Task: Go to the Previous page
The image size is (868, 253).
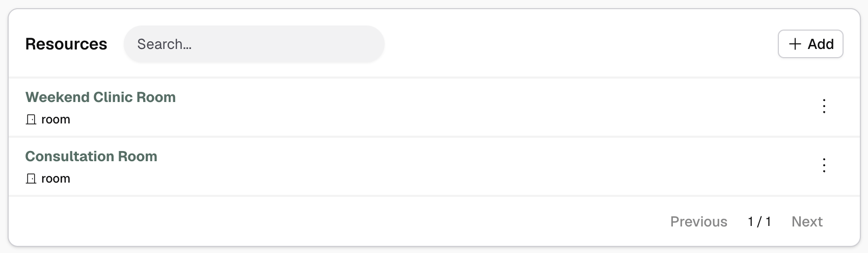Action: pyautogui.click(x=698, y=222)
